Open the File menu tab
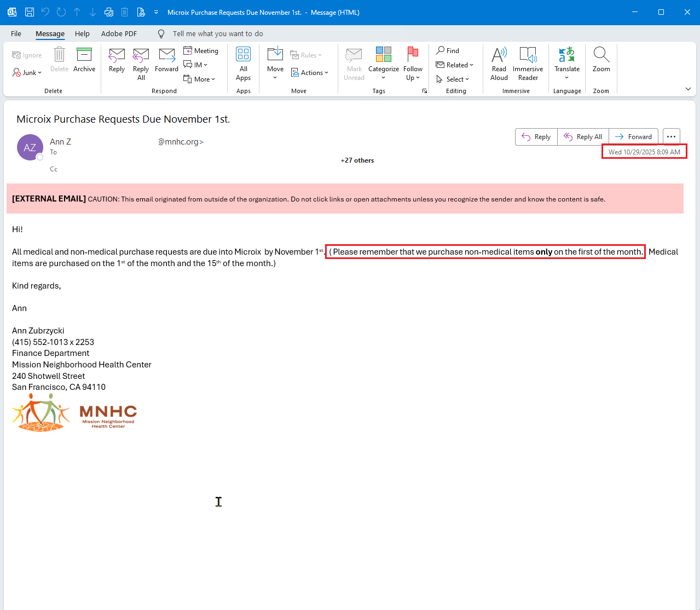 click(16, 34)
